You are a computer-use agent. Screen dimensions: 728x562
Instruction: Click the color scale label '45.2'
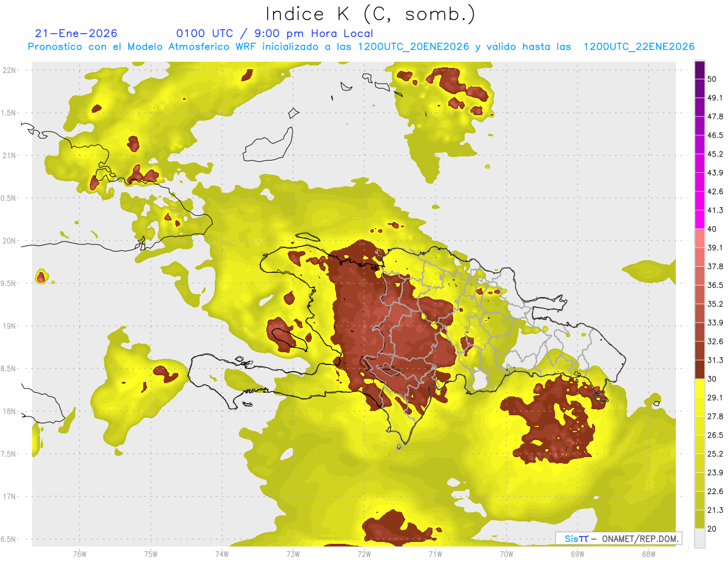pos(715,154)
